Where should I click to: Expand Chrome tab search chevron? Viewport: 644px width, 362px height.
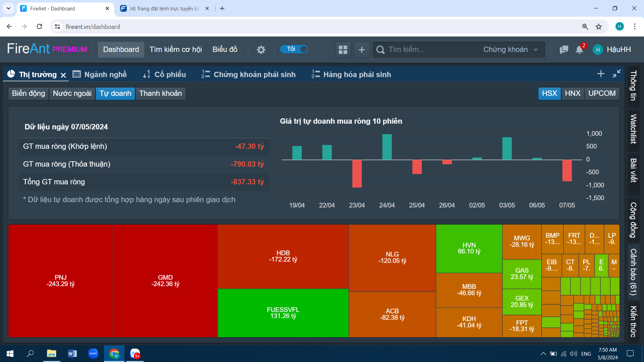8,8
